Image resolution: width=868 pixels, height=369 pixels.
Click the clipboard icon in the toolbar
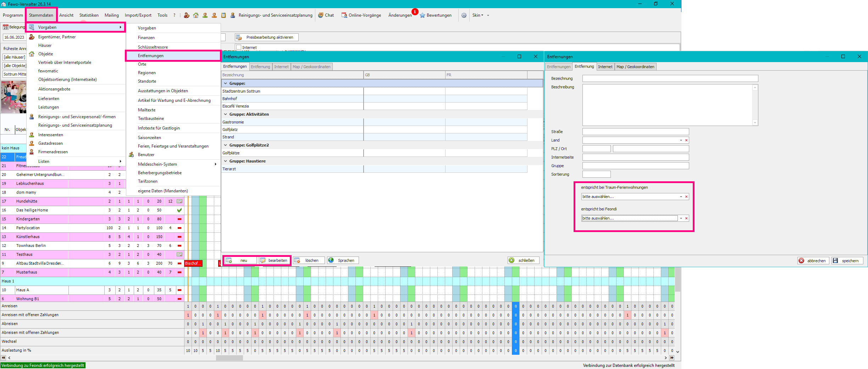pos(223,15)
